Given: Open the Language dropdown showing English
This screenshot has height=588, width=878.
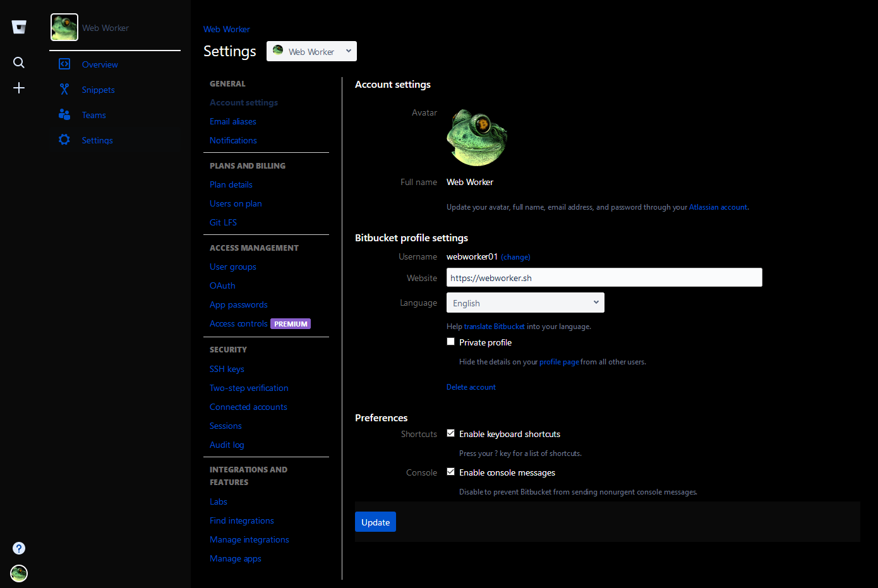Looking at the screenshot, I should coord(525,303).
